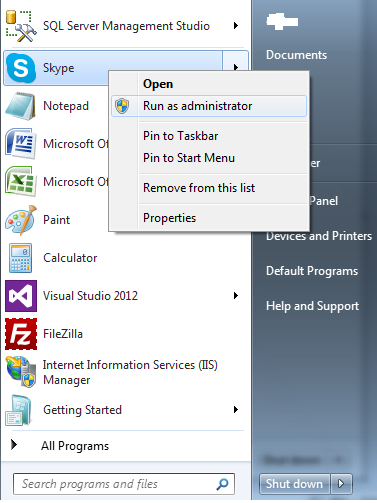
Task: Click the SQL Server Management Studio icon
Action: click(21, 26)
